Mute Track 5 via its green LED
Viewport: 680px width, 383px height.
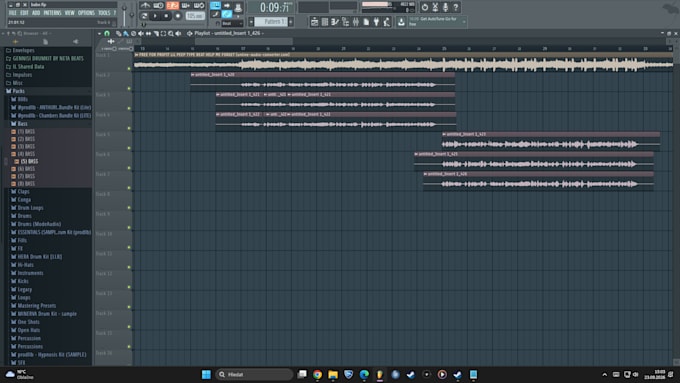[x=129, y=148]
